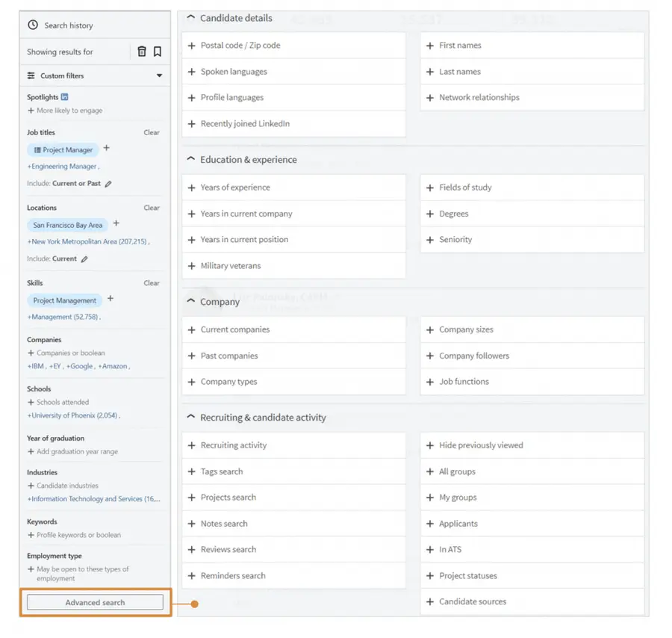Add another skill with plus icon
Screen dimensions: 672x638
point(109,299)
